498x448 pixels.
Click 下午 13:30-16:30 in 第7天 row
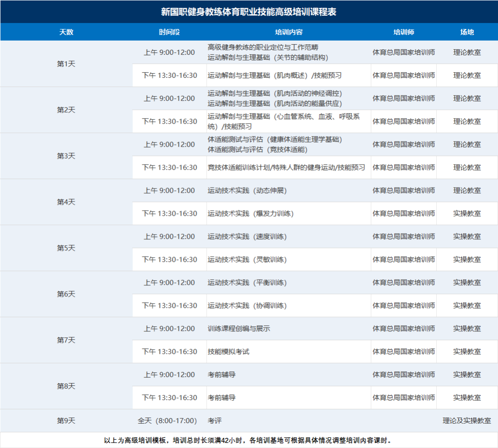(x=169, y=352)
